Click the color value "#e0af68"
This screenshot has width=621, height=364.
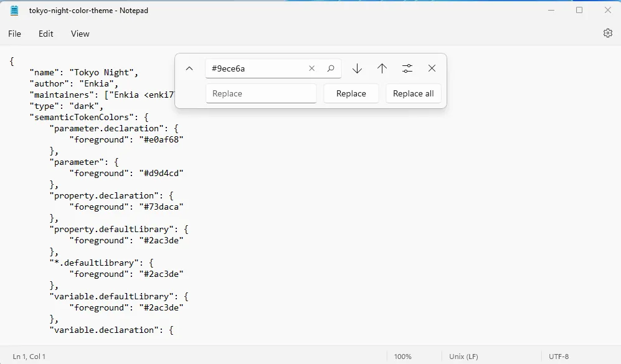coord(161,139)
